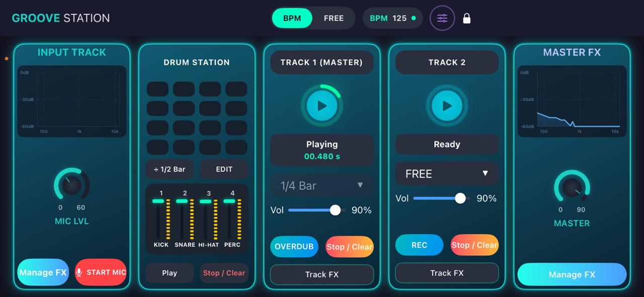
Task: Click the TRACK 2 title label
Action: click(x=447, y=62)
